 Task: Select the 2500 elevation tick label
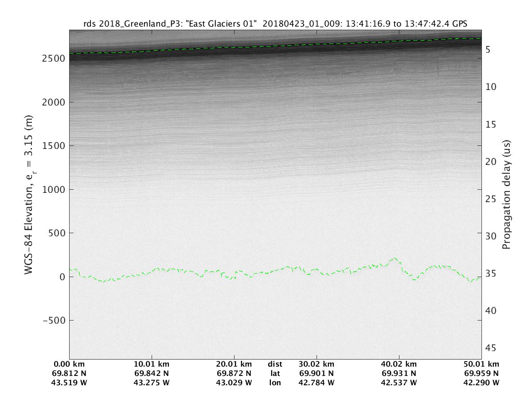[53, 59]
